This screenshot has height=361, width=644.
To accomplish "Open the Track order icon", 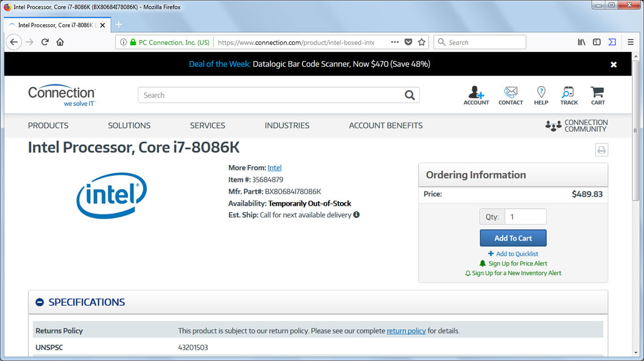I will (x=569, y=95).
